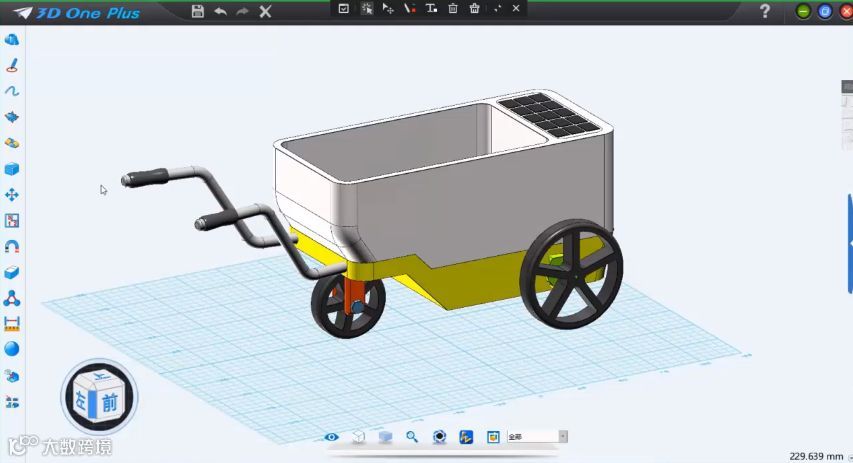Open the feature modeling tool
The height and width of the screenshot is (463, 853).
click(11, 117)
